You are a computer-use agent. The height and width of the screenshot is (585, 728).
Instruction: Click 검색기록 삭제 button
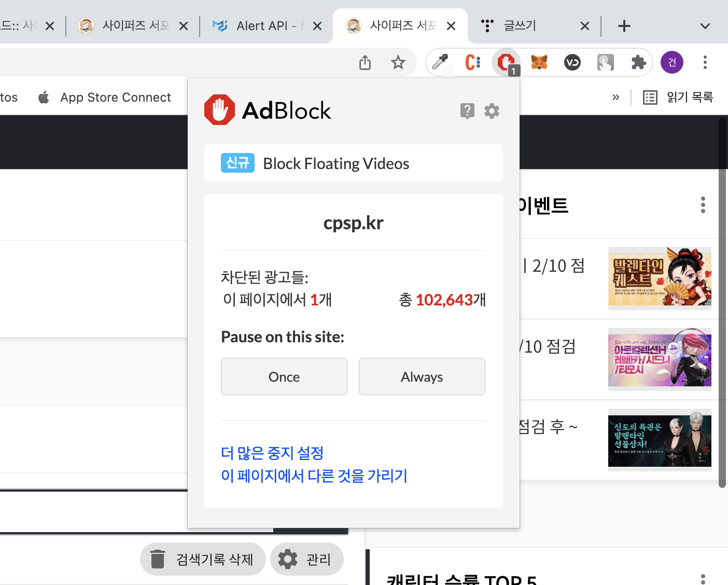[x=203, y=559]
